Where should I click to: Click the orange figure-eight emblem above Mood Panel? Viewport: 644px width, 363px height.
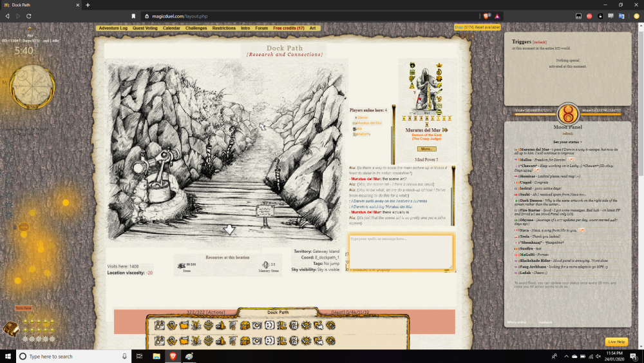[567, 115]
